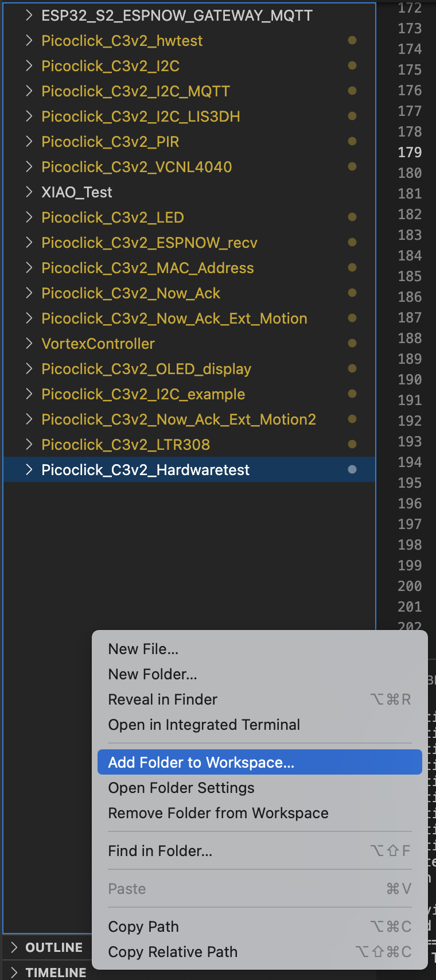Screen dimensions: 436x980
Task: Click the status dot beside Picoclick_C3v2_Hardwaretest
Action: coord(352,469)
